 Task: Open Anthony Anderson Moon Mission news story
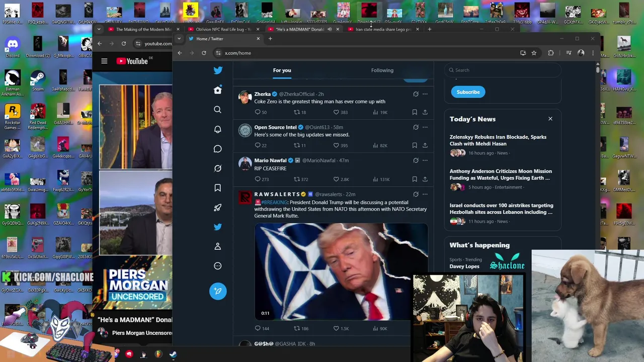[x=503, y=179]
